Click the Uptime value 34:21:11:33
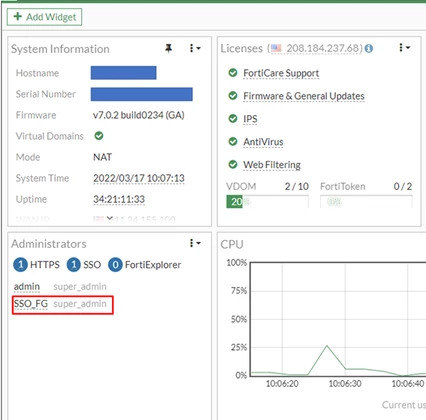The image size is (426, 420). [x=119, y=199]
